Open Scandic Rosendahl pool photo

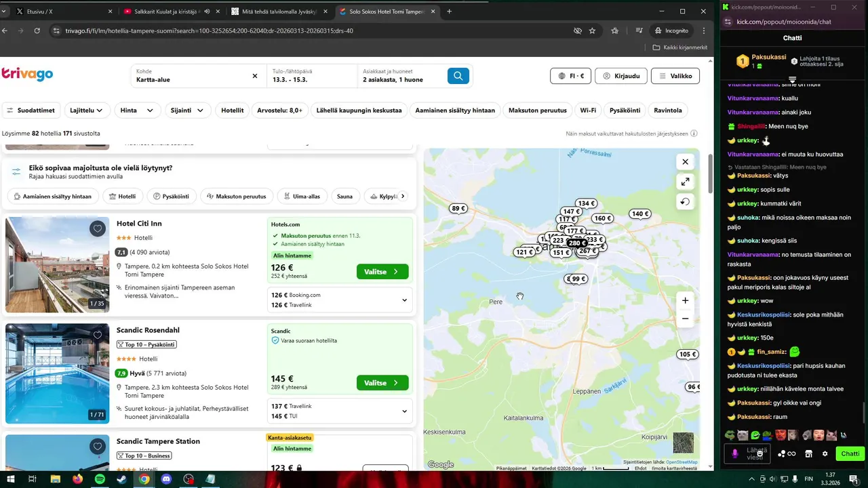[57, 373]
